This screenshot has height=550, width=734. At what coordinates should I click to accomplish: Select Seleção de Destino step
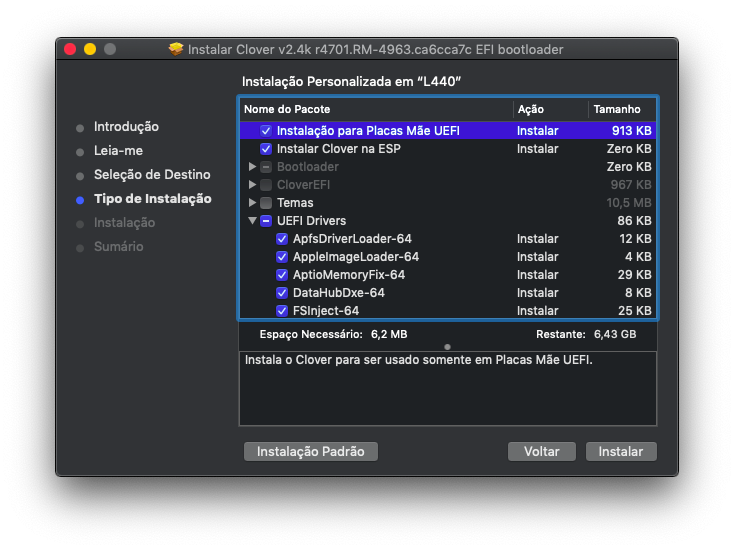coord(152,175)
